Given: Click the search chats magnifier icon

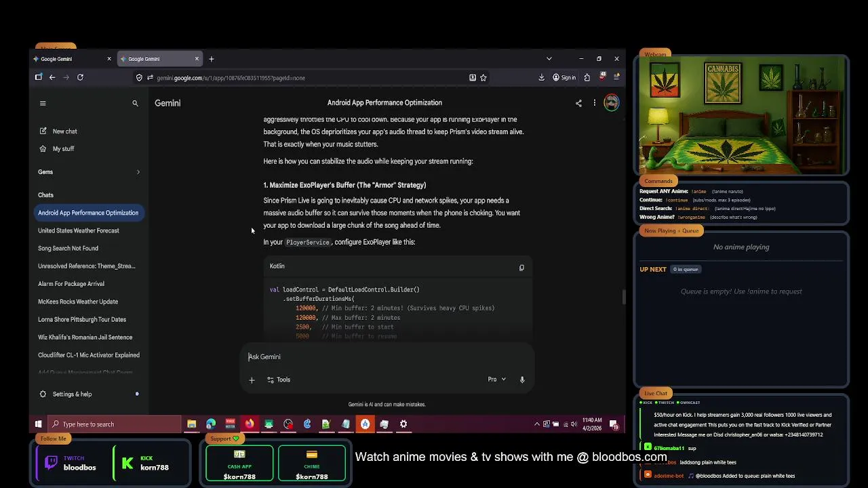Looking at the screenshot, I should coord(135,103).
